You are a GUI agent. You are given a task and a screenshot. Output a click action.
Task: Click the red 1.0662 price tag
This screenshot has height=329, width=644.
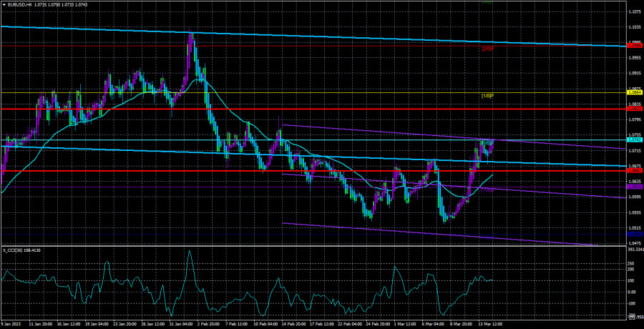tap(635, 170)
